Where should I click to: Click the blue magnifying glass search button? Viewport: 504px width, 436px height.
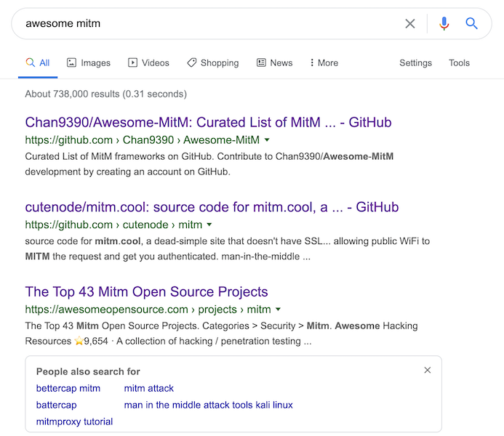tap(472, 24)
